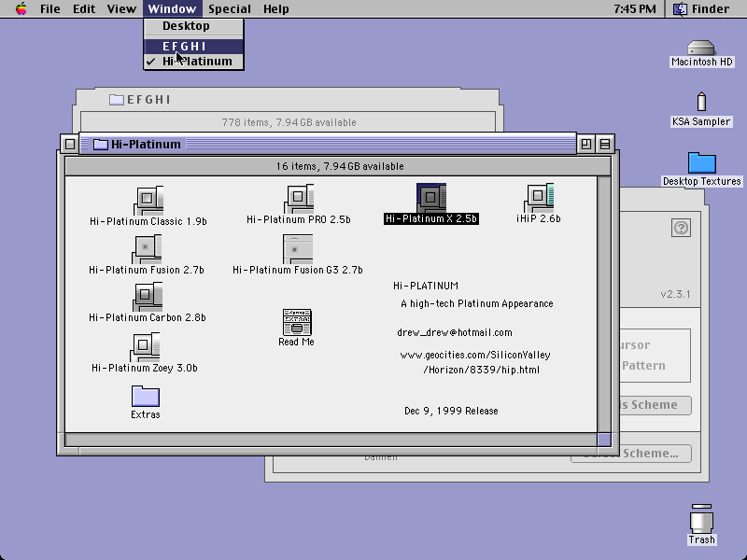Screen dimensions: 747x560
Task: Open the Desktop Textures folder
Action: pos(702,163)
